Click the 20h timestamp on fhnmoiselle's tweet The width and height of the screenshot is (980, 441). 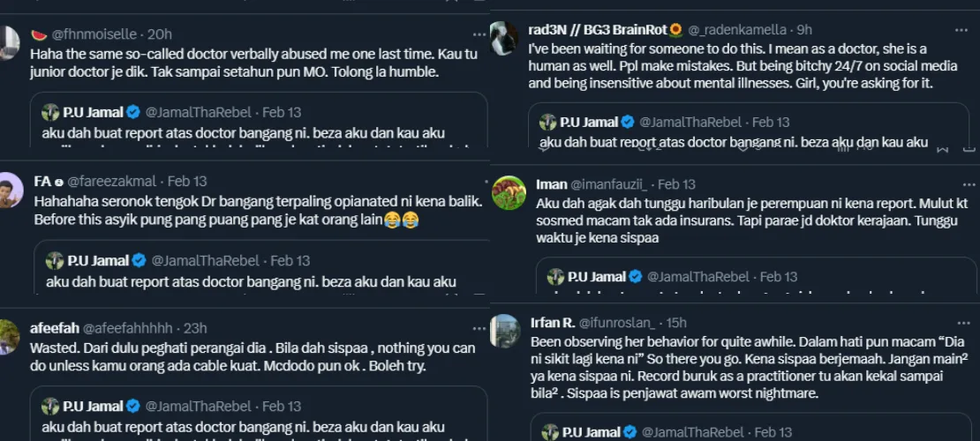[x=159, y=34]
